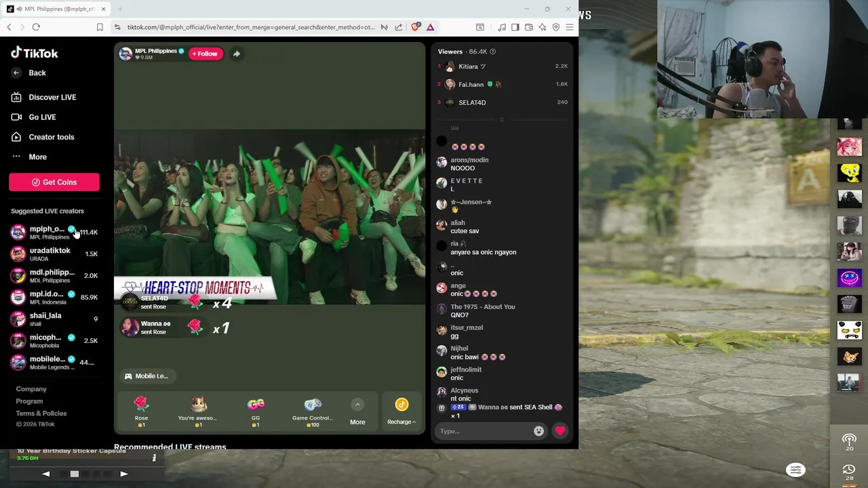This screenshot has width=868, height=488.
Task: Expand the top viewers list handle
Action: [502, 119]
